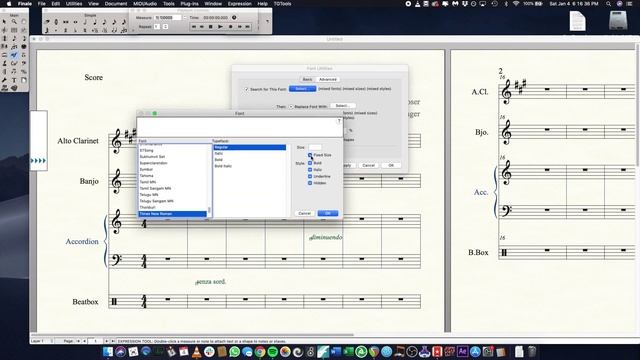640x360 pixels.
Task: Open the Plug-ins menu
Action: (x=189, y=4)
